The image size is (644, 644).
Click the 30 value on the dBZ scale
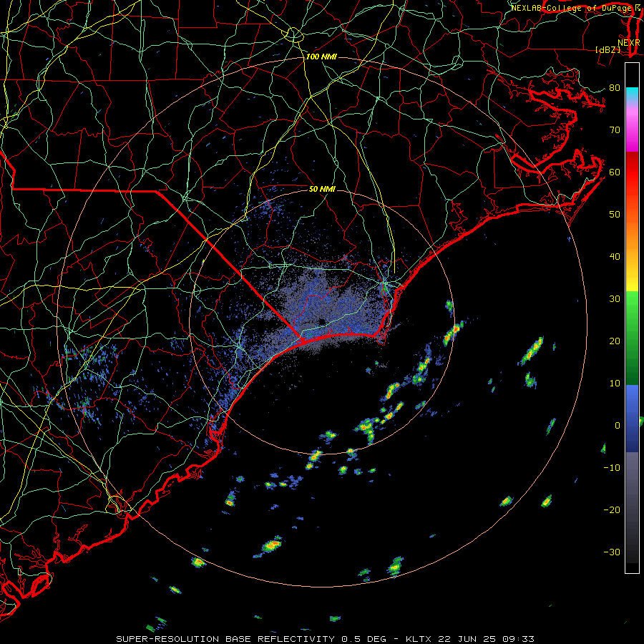615,299
